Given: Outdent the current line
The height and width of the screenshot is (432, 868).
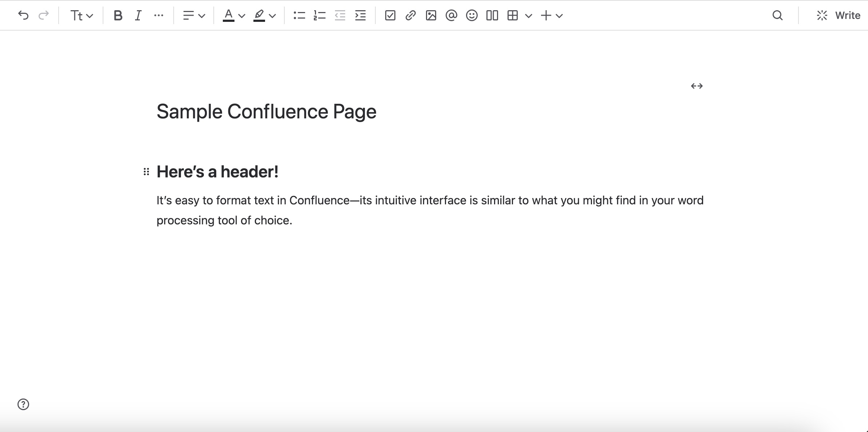Looking at the screenshot, I should point(340,15).
